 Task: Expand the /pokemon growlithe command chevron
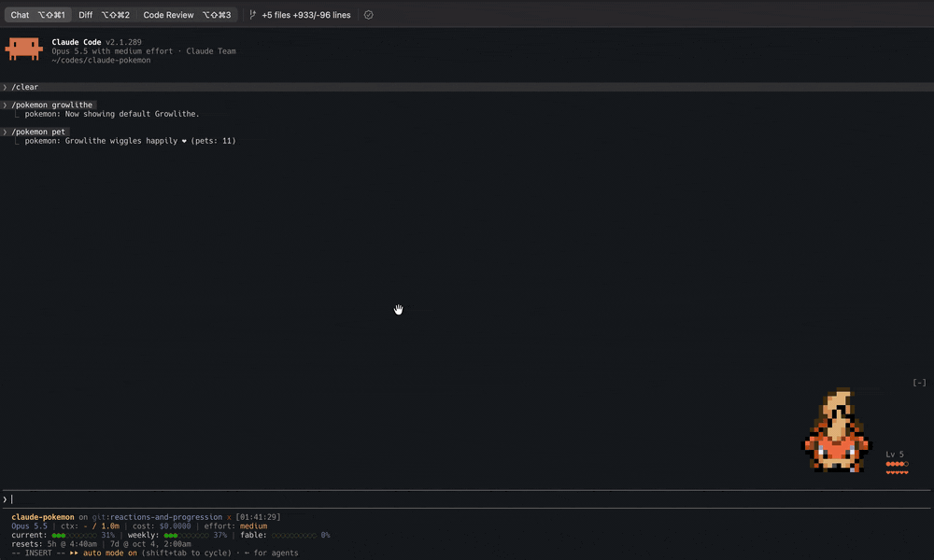click(5, 105)
